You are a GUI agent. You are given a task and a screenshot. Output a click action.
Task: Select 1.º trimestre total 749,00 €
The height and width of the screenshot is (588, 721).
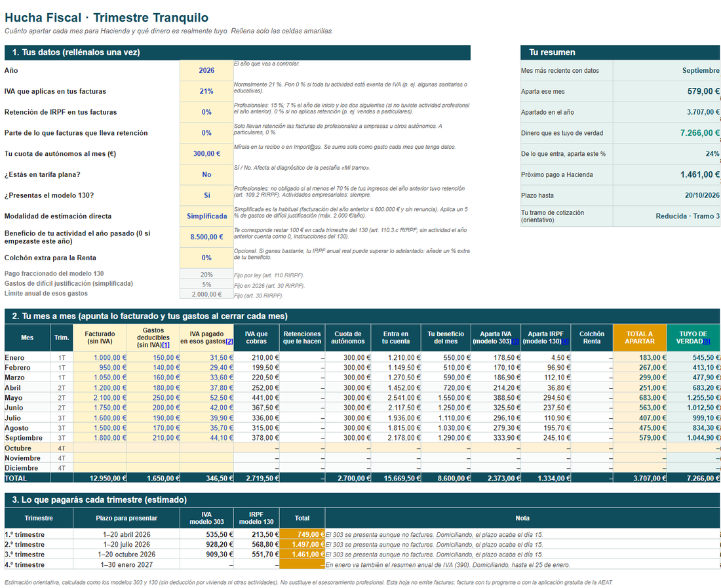[302, 534]
